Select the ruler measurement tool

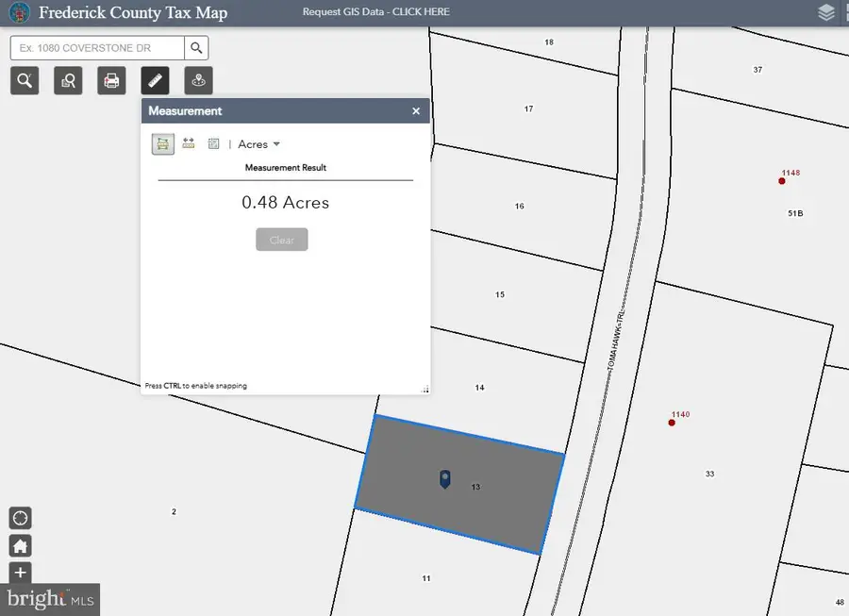(155, 80)
